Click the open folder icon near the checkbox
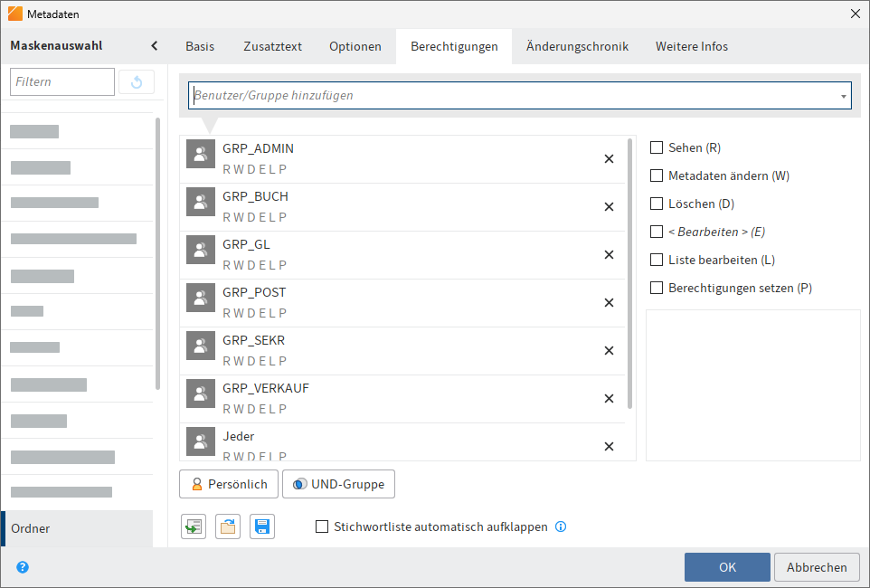Screen dimensions: 870x588 pos(227,526)
